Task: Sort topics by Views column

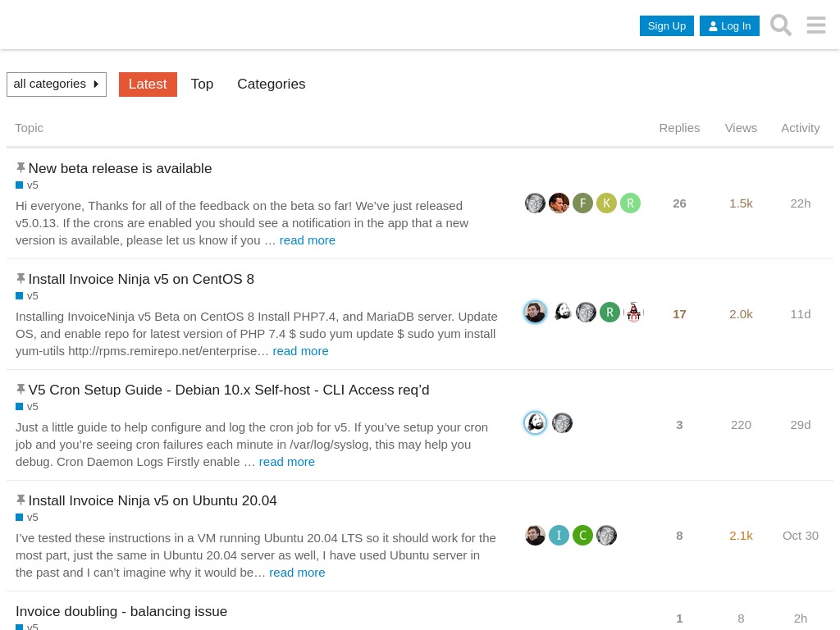Action: click(741, 128)
